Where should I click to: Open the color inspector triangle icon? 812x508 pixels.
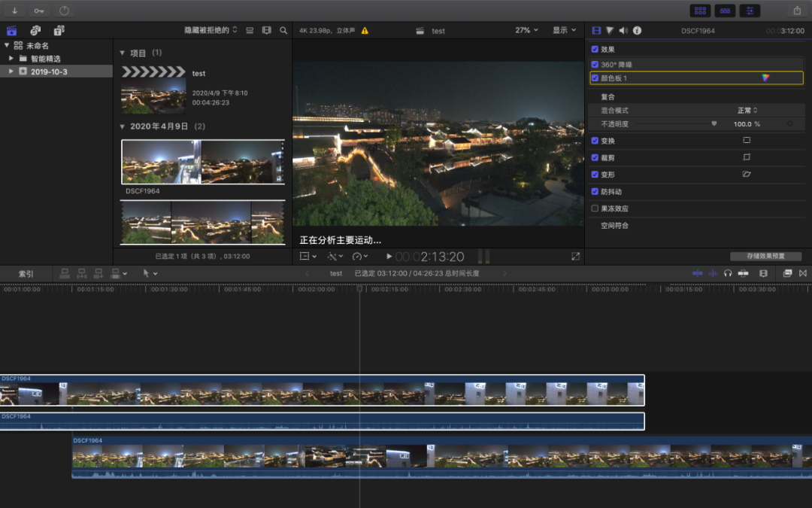point(610,31)
